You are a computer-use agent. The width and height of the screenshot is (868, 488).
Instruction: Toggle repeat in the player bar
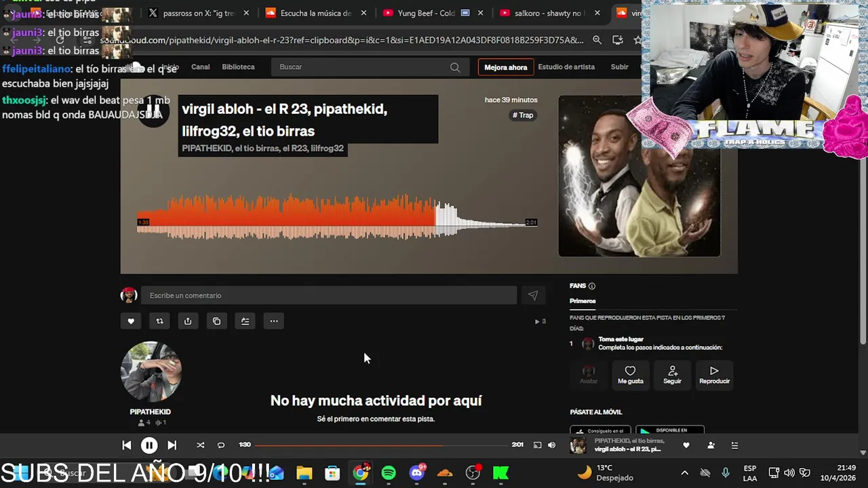click(220, 445)
